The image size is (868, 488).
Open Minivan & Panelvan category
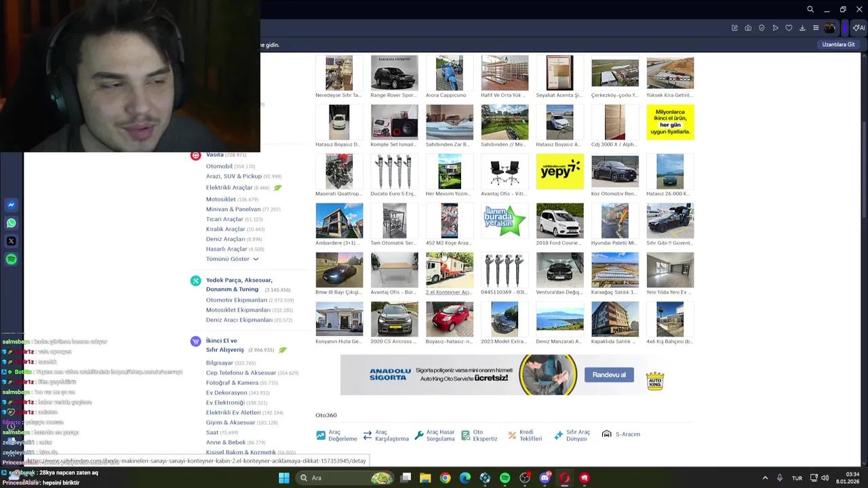tap(233, 209)
